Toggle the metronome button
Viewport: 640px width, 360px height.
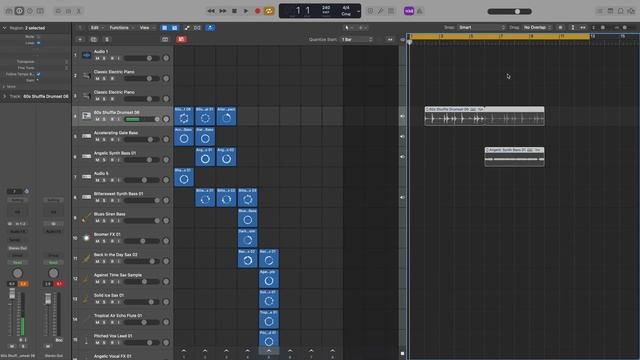420,11
